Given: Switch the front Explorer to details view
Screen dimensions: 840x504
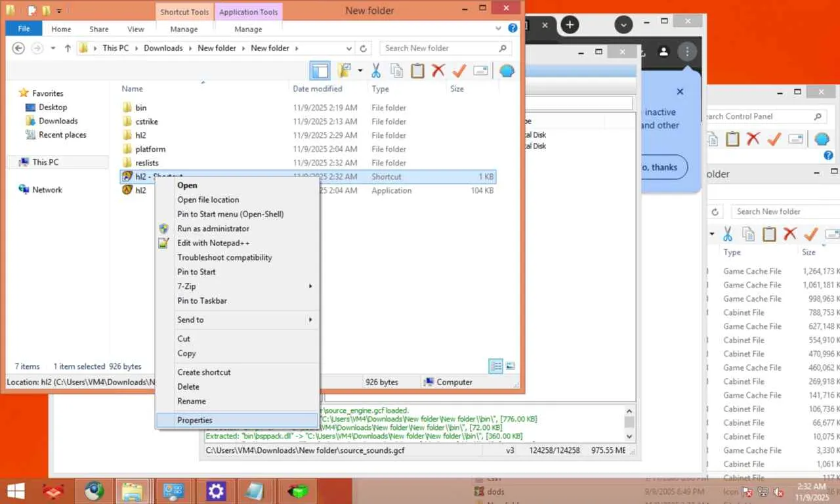Looking at the screenshot, I should click(x=497, y=366).
